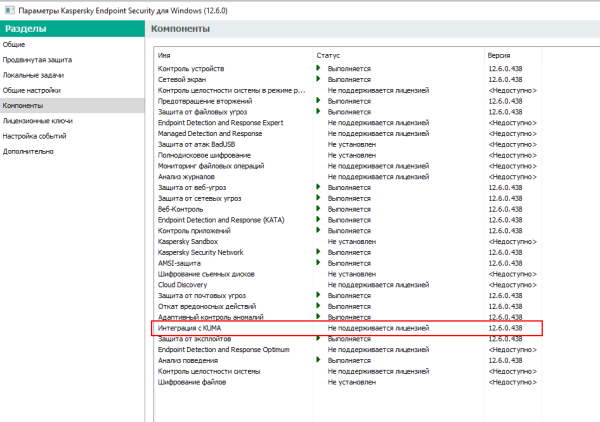Viewport: 600px width, 422px height.
Task: Click green running icon for Сетевой экран
Action: (318, 79)
